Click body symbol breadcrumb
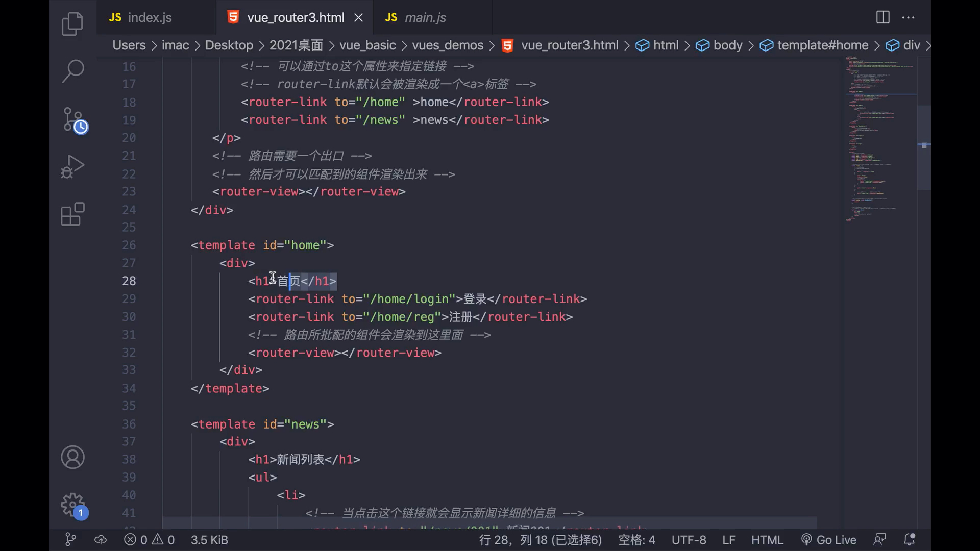980x551 pixels. [x=719, y=45]
